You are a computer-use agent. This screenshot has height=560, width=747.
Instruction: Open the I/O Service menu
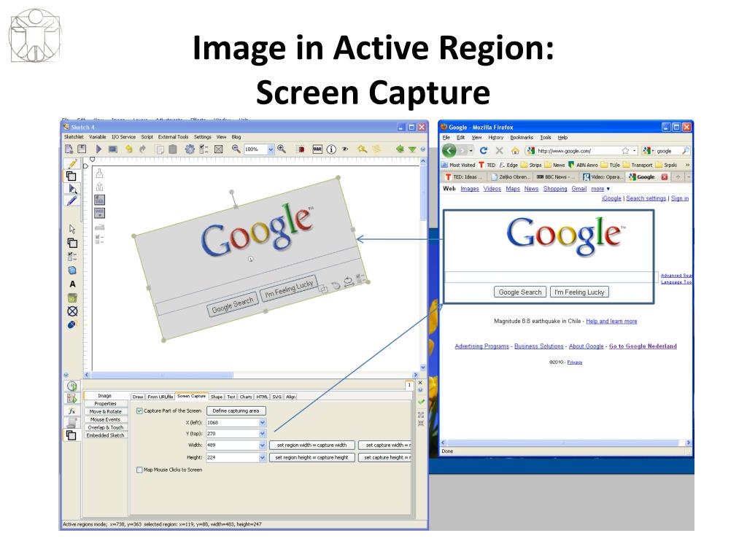(123, 137)
